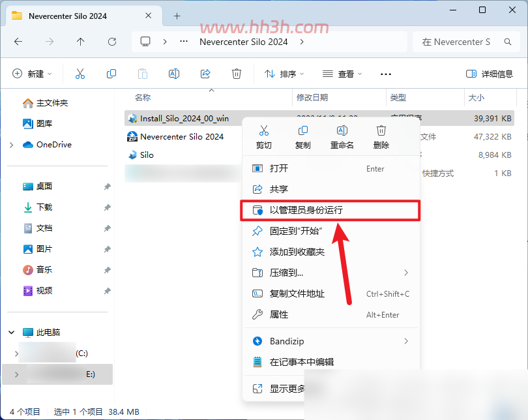
Task: Click the 重命名 rename icon in the context menu
Action: pyautogui.click(x=342, y=130)
